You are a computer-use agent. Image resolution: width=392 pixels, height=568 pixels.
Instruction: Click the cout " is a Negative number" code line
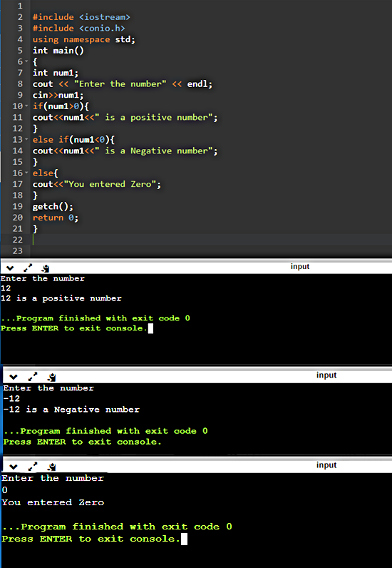[x=125, y=151]
